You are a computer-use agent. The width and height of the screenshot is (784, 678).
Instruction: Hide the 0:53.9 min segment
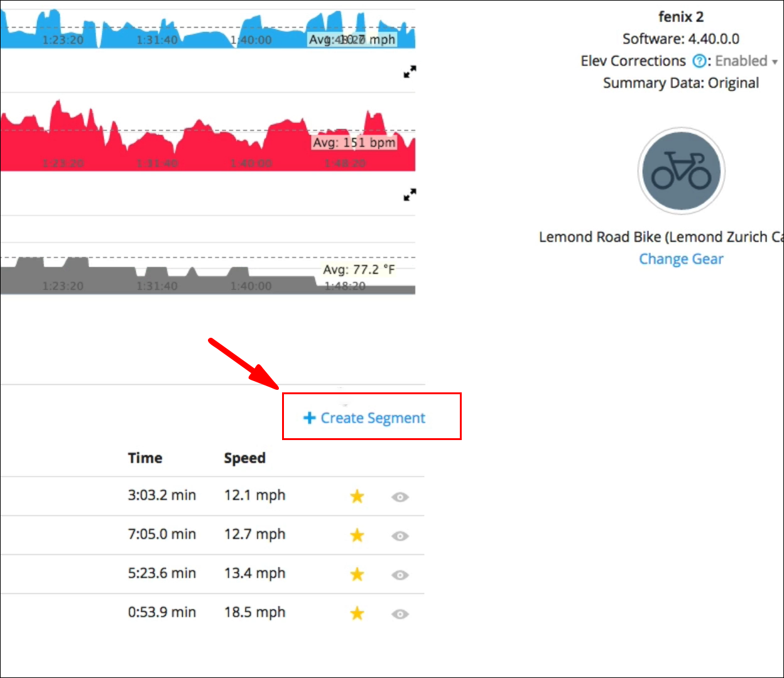click(400, 614)
